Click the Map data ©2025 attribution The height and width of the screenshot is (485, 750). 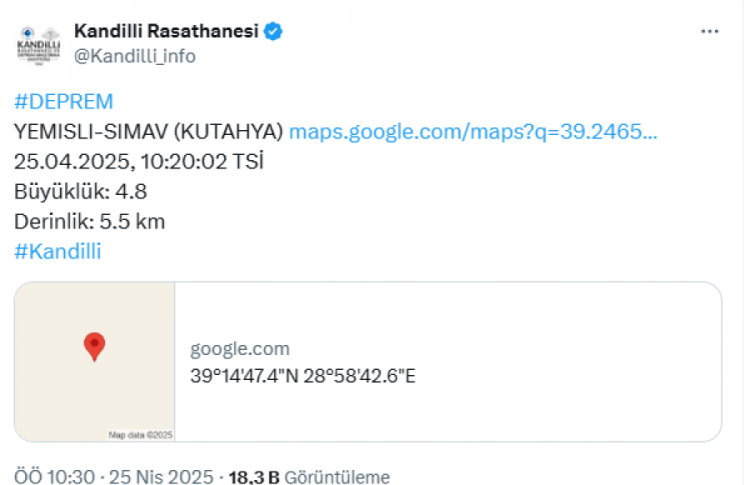tap(141, 435)
